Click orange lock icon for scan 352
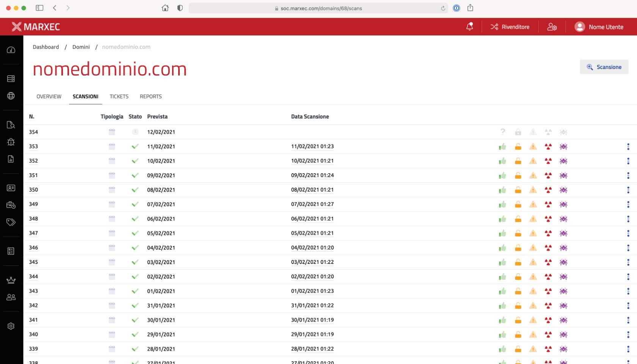This screenshot has height=364, width=637. pos(518,161)
